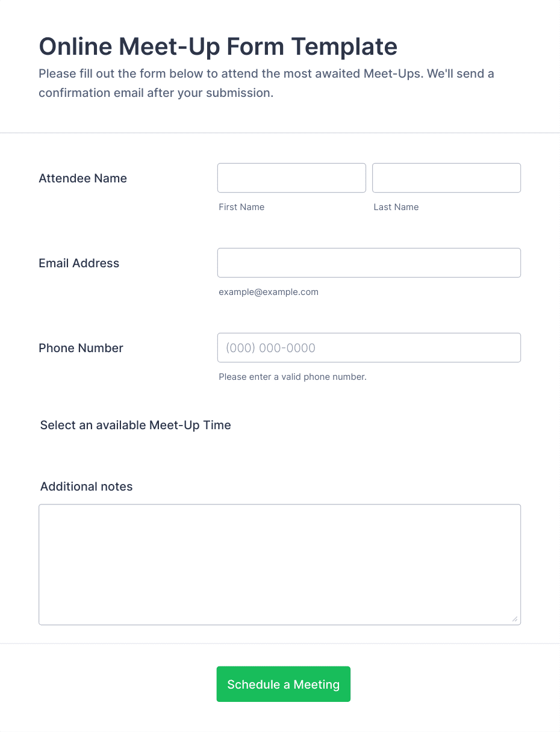Click the divider line above Schedule button
The width and height of the screenshot is (560, 732).
point(280,644)
